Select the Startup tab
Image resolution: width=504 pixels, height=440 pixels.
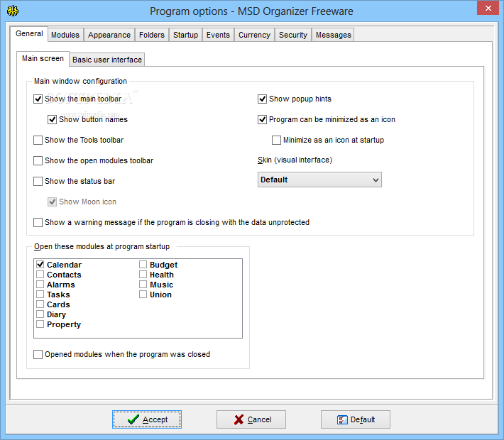(185, 35)
